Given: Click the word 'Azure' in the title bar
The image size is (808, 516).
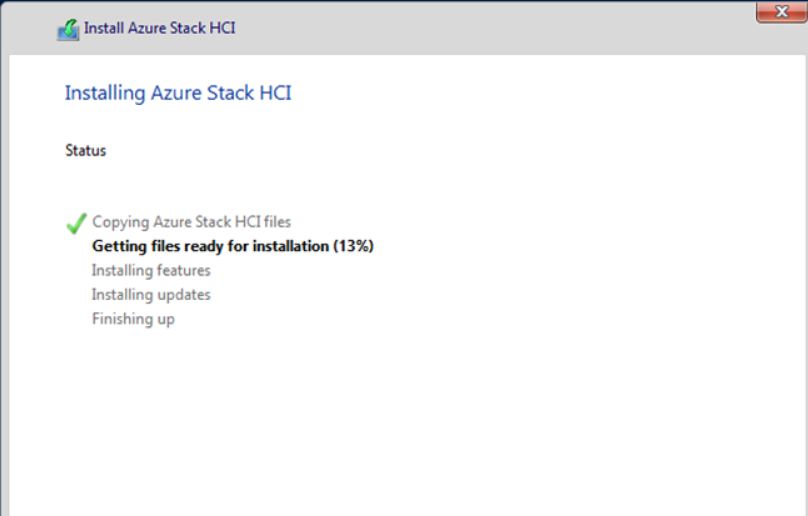Looking at the screenshot, I should pos(148,29).
